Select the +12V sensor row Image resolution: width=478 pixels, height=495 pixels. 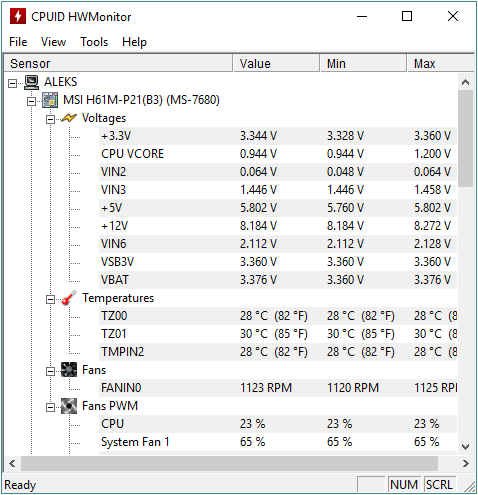tap(278, 226)
